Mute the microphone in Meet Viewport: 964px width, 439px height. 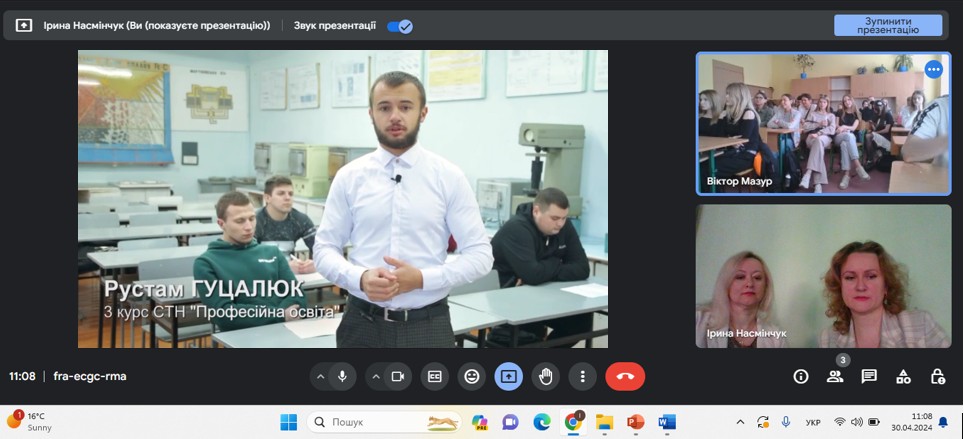342,376
